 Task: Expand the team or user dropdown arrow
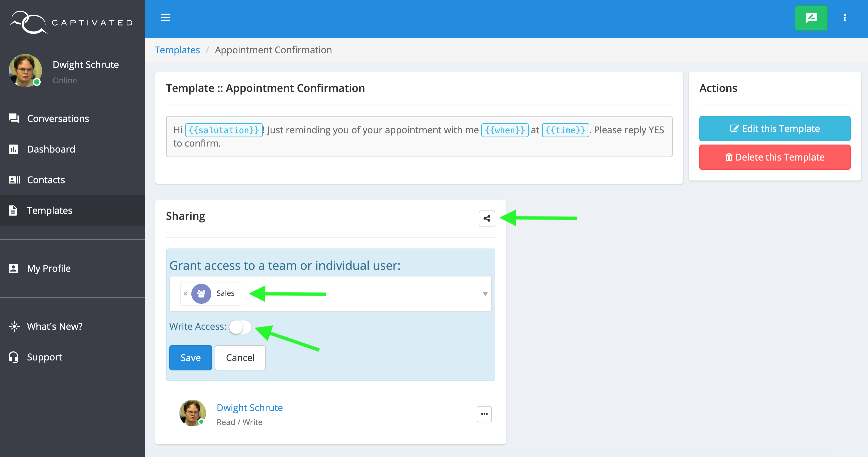tap(485, 294)
